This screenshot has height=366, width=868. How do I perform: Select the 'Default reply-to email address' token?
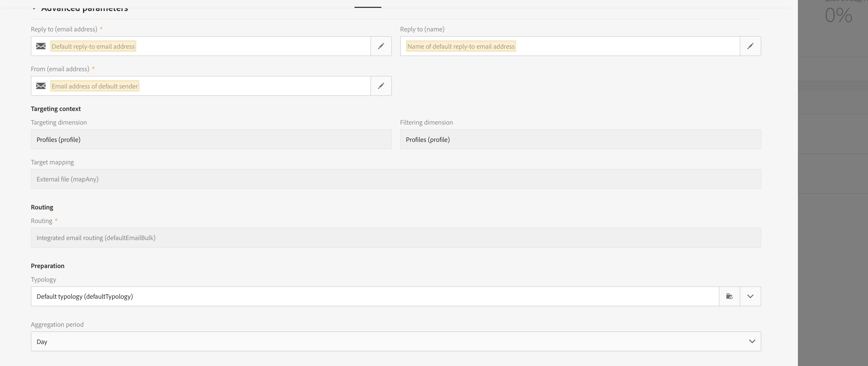93,47
